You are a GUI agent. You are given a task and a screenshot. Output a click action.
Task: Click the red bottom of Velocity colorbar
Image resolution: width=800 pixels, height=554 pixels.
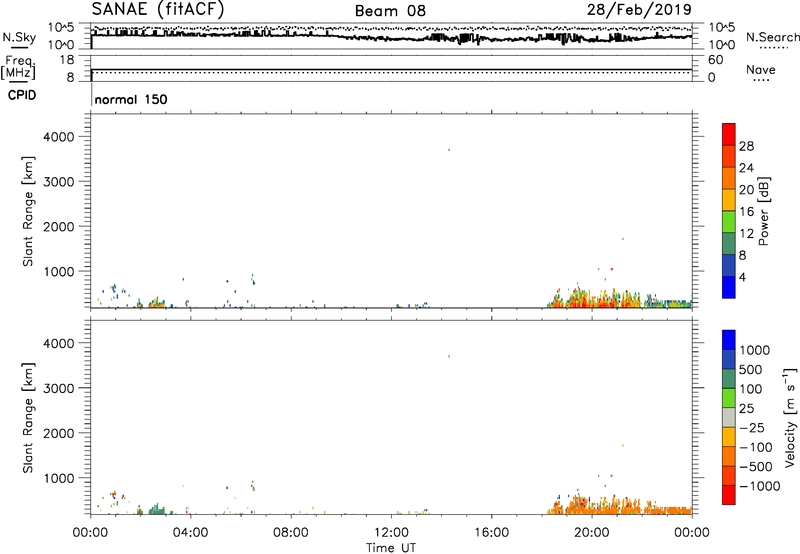729,495
